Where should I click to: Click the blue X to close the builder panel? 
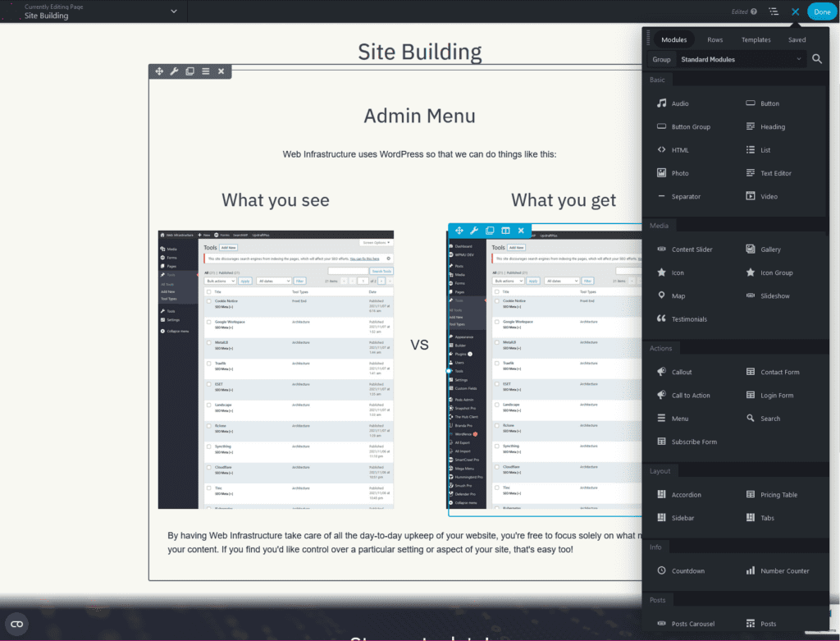[x=794, y=11]
